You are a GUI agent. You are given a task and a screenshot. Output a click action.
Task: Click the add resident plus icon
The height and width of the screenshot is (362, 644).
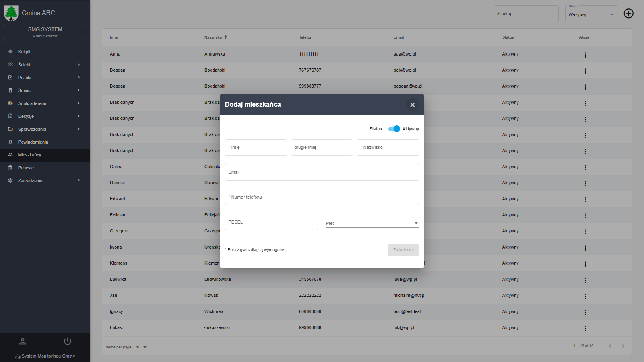pos(628,14)
